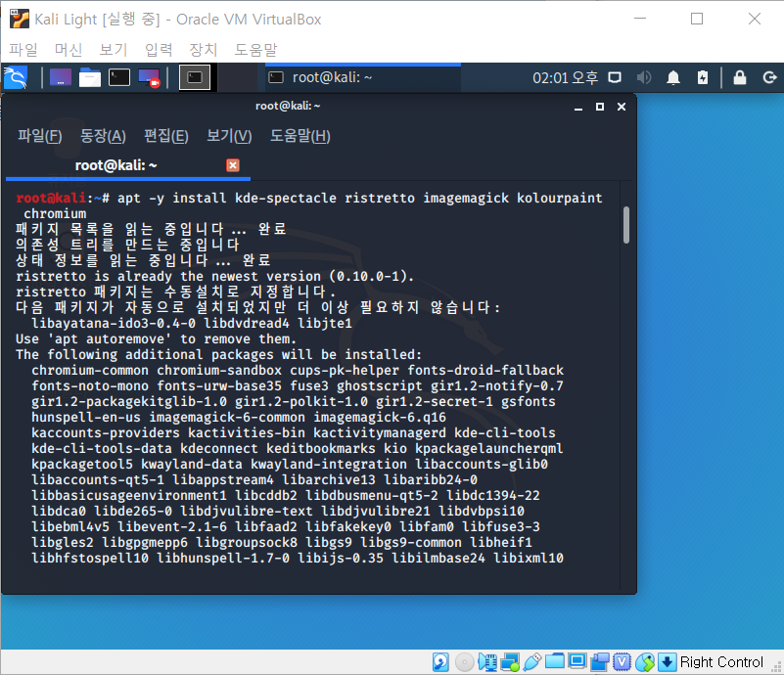Click "Use 'apt autoremove' to remove them."

pyautogui.click(x=156, y=339)
